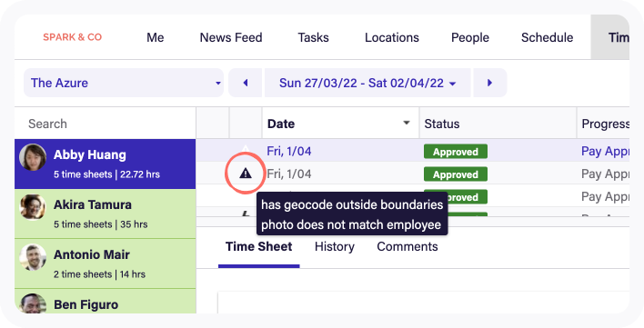Click Antonio Mair's profile photo

33,257
